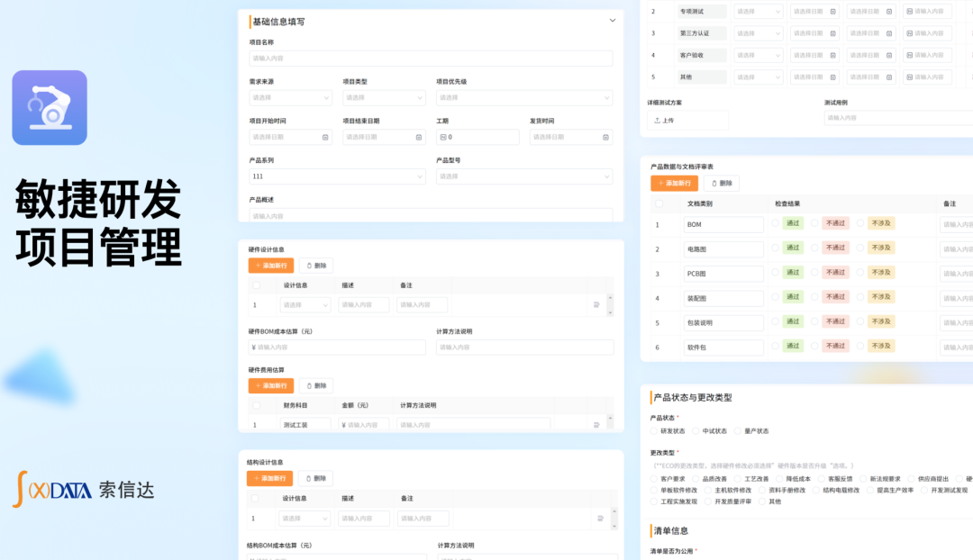Click 删除 button in 产品数据与文档评审表

tap(721, 183)
